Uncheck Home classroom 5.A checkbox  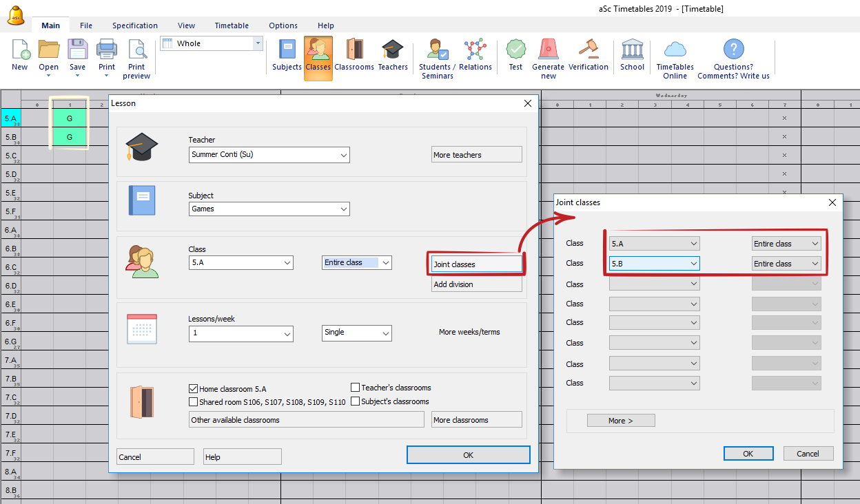coord(194,389)
